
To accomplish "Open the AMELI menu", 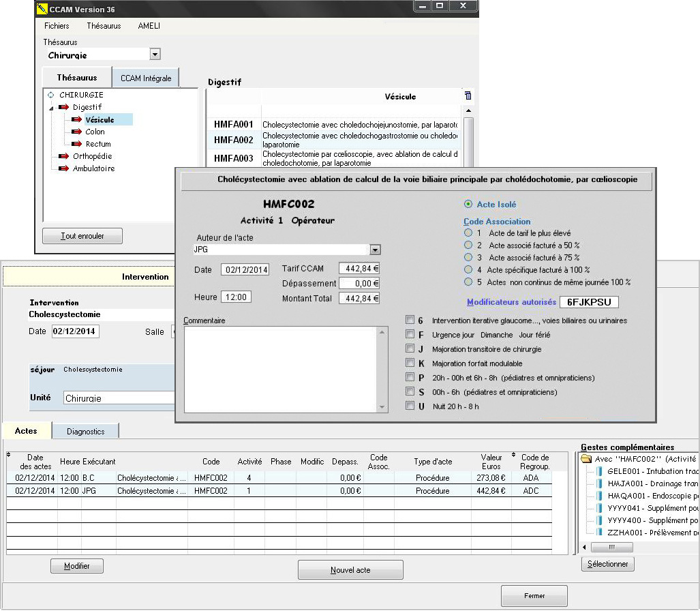I will [149, 26].
